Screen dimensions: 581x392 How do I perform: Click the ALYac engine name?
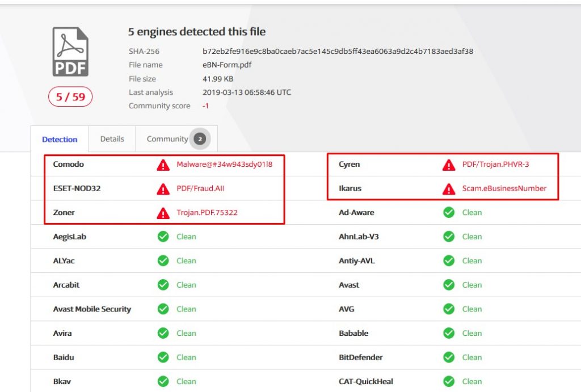click(64, 260)
